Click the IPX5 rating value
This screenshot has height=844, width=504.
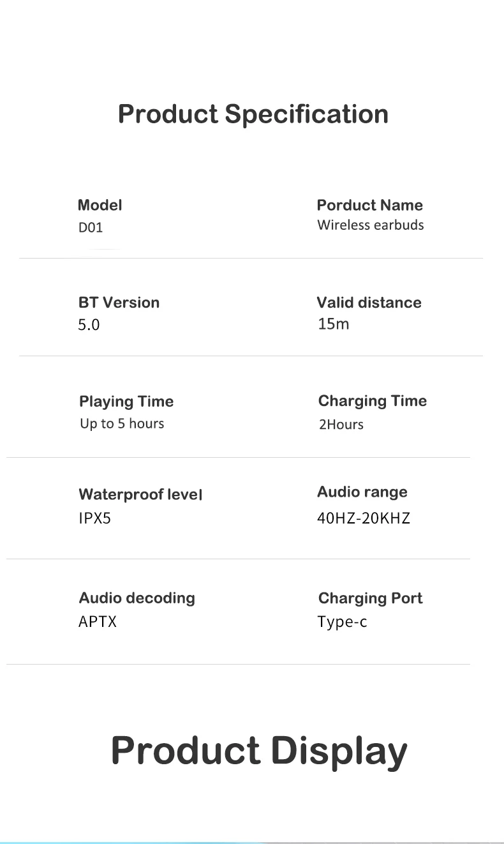point(94,518)
